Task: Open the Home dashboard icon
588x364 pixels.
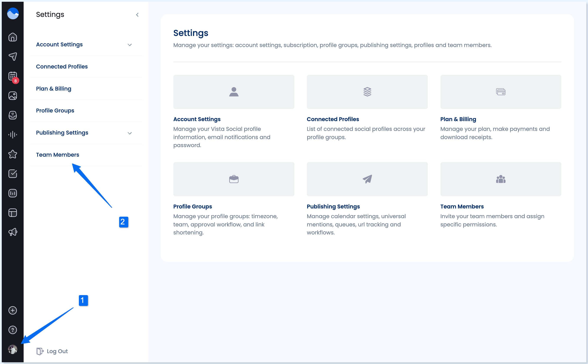Action: point(13,37)
